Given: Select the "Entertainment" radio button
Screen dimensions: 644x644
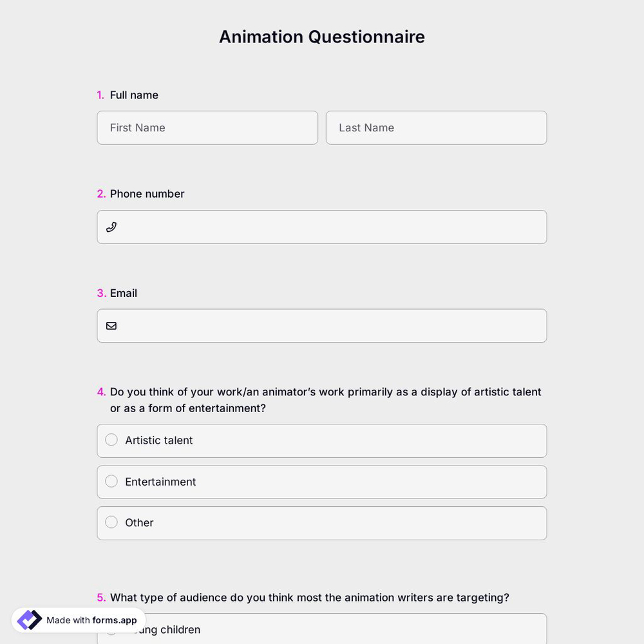Looking at the screenshot, I should [x=111, y=481].
